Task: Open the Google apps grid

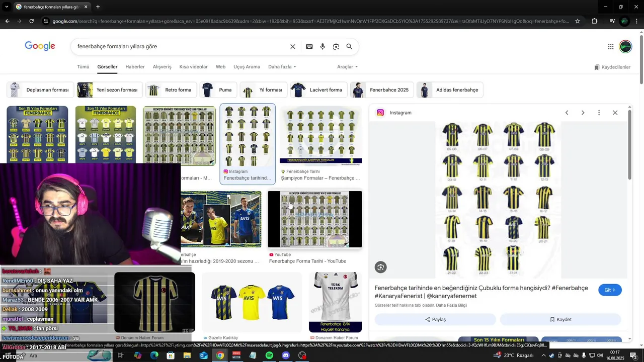Action: coord(610,47)
